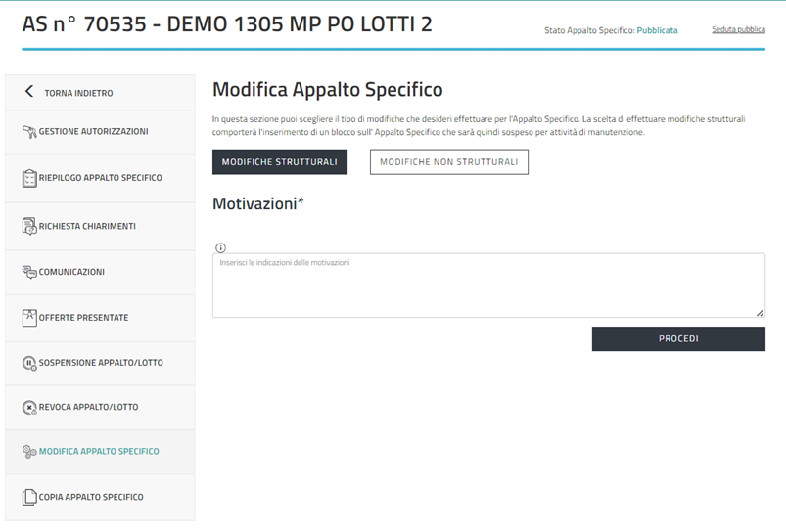The height and width of the screenshot is (532, 786).
Task: Click the Gestione Autorizzazioni key icon
Action: pyautogui.click(x=29, y=131)
